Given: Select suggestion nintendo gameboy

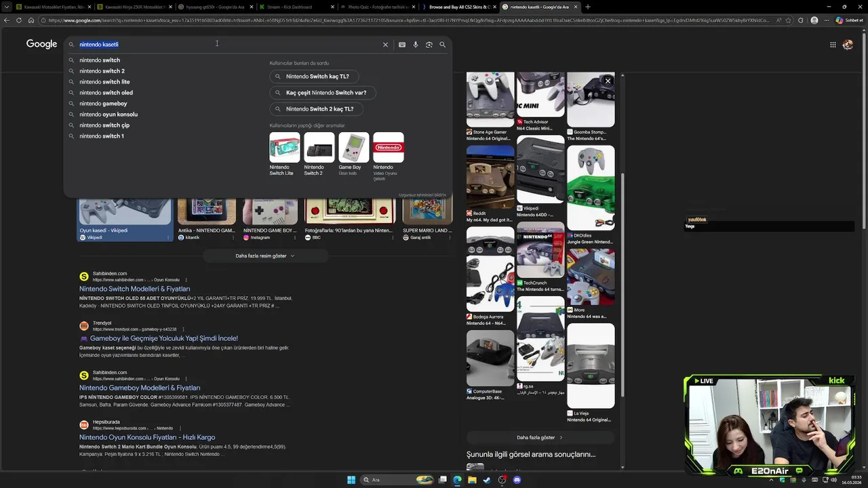Looking at the screenshot, I should [103, 104].
